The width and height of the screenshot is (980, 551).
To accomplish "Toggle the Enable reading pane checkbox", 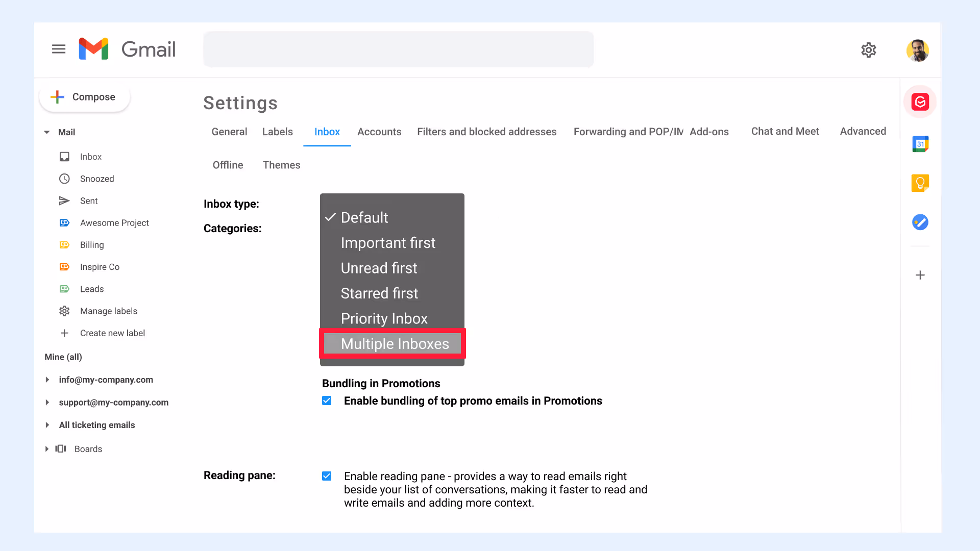I will (x=327, y=476).
